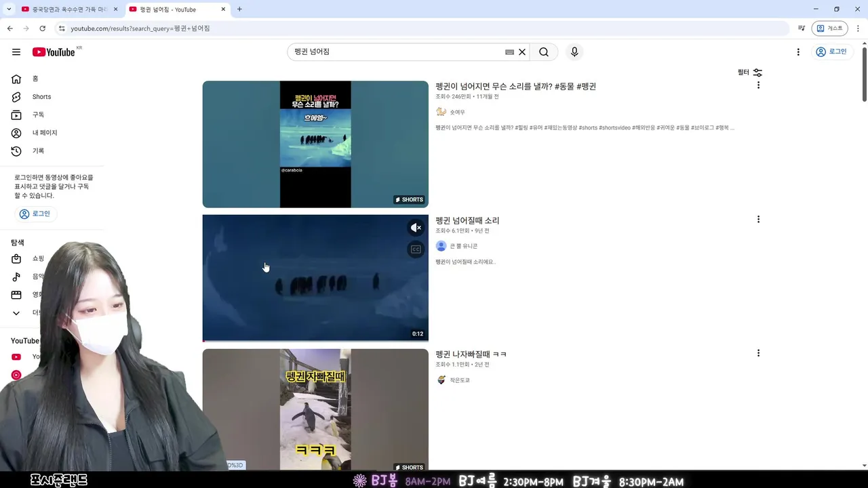Open the 0:12 penguin video thumbnail
This screenshot has height=488, width=868.
click(315, 278)
